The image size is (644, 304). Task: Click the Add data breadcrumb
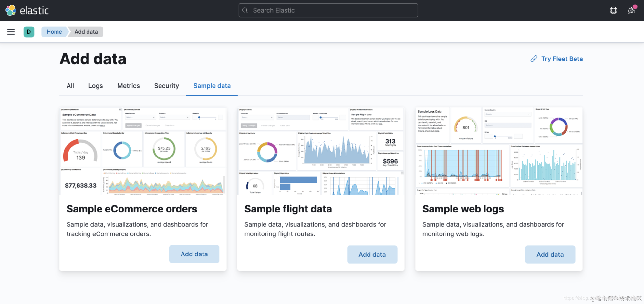click(x=86, y=32)
